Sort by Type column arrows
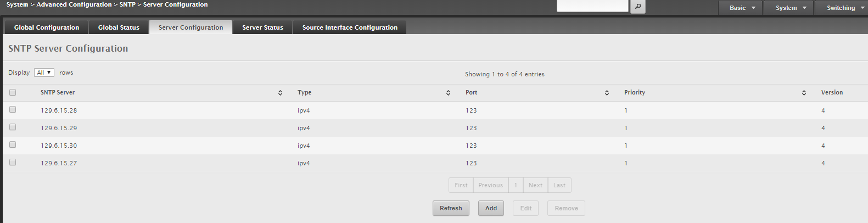The width and height of the screenshot is (868, 223). [448, 93]
